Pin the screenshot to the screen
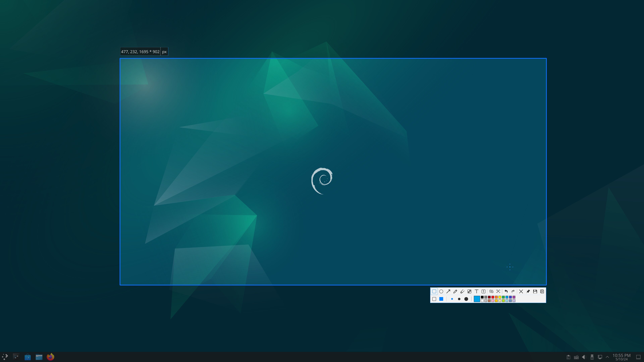Viewport: 644px width, 362px height. point(528,291)
